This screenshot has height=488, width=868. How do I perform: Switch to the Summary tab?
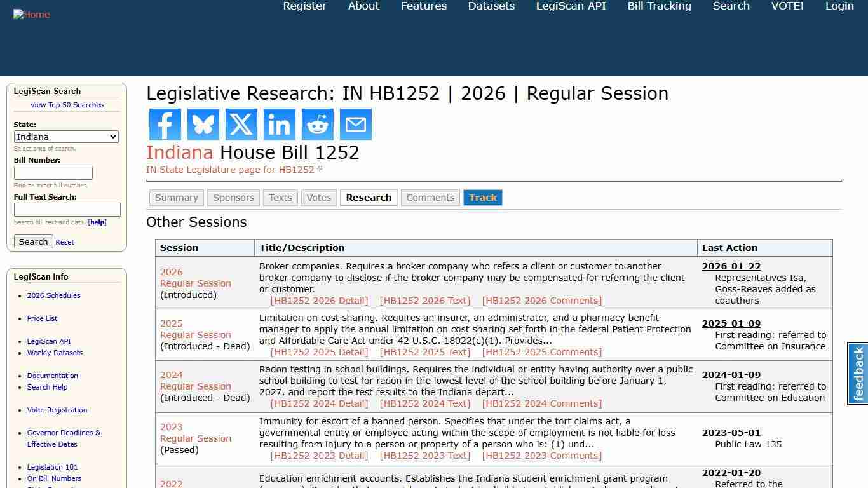tap(176, 198)
